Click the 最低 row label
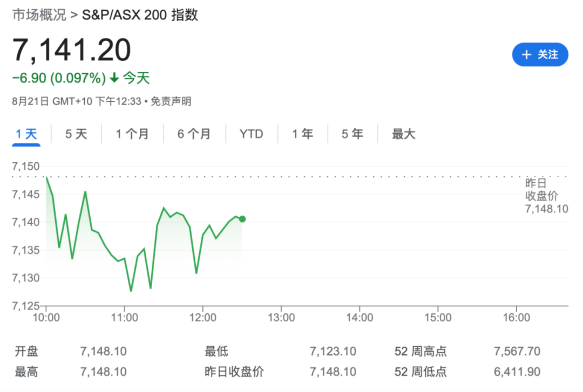Screen dimensions: 583x392 pos(216,351)
